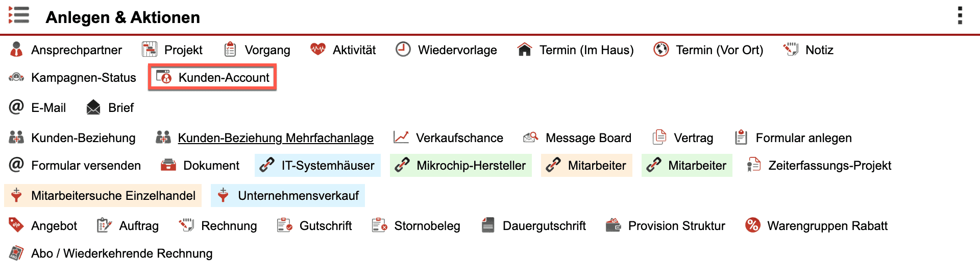Image resolution: width=980 pixels, height=275 pixels.
Task: Click the Dokument icon
Action: [168, 165]
